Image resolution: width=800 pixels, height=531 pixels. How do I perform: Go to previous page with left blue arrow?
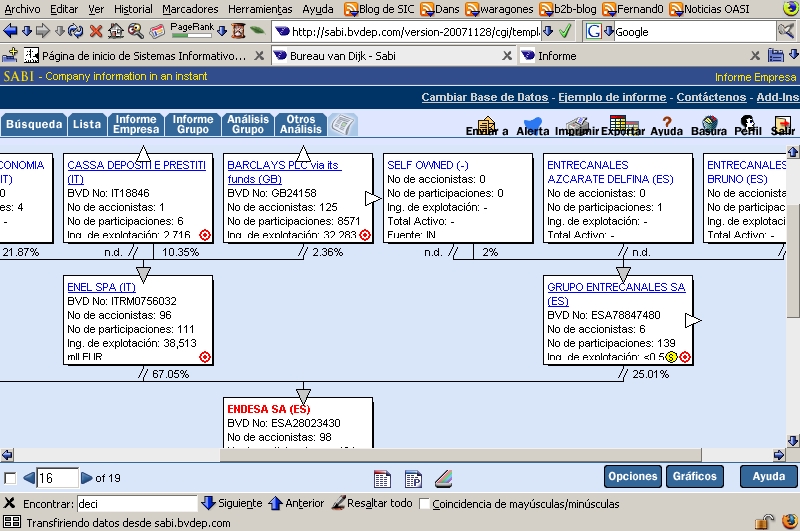coord(29,478)
